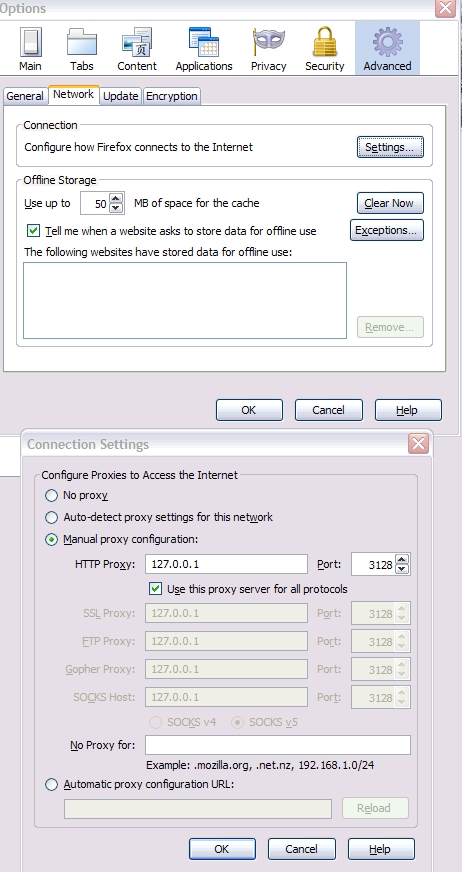Viewport: 462px width, 872px height.
Task: Click the Clear Now button
Action: click(390, 203)
